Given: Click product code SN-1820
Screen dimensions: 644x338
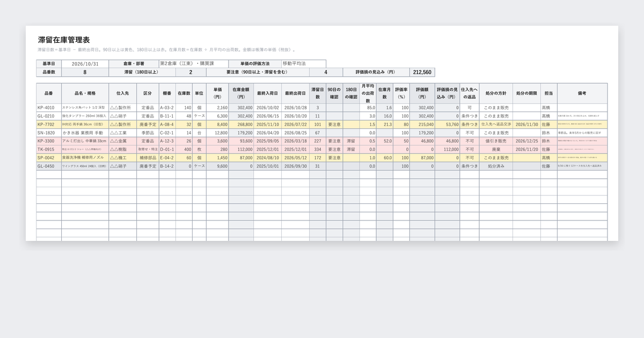Looking at the screenshot, I should pyautogui.click(x=49, y=133).
